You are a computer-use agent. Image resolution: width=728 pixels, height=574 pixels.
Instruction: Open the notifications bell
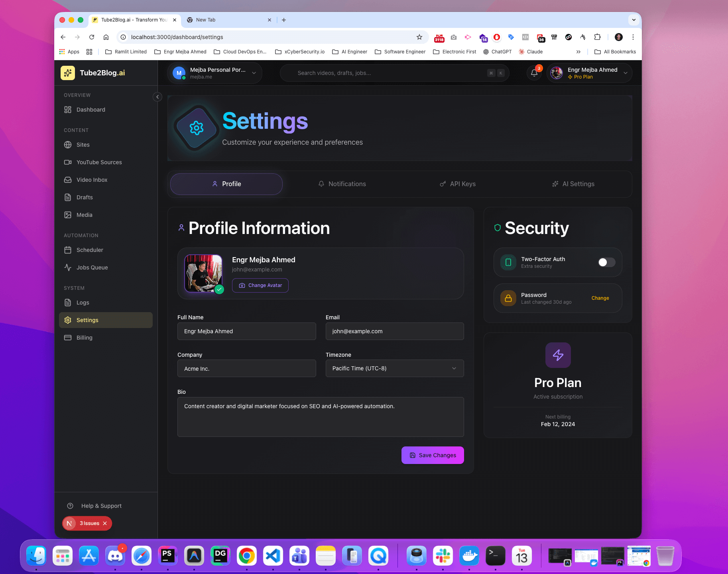[x=534, y=73]
